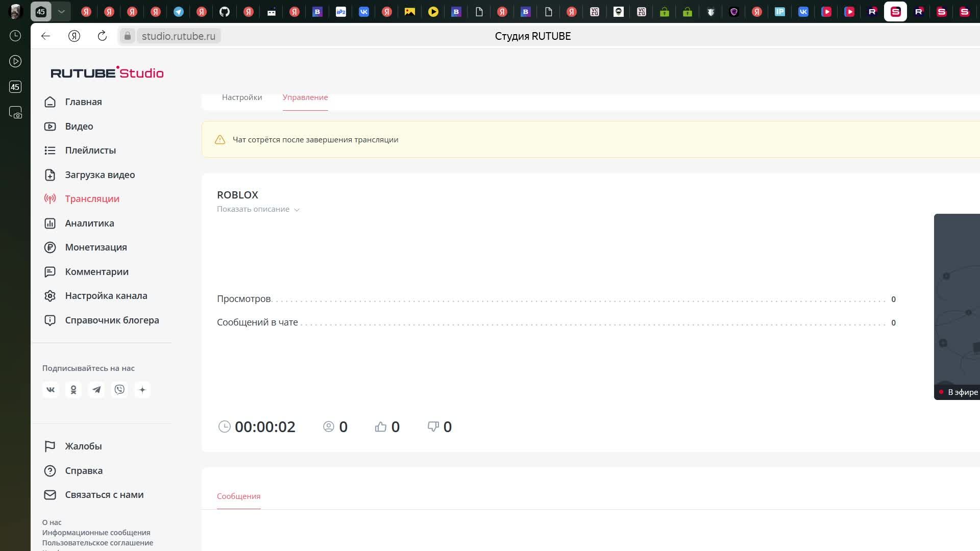The width and height of the screenshot is (980, 551).
Task: Open the Справка question mark icon
Action: point(50,471)
